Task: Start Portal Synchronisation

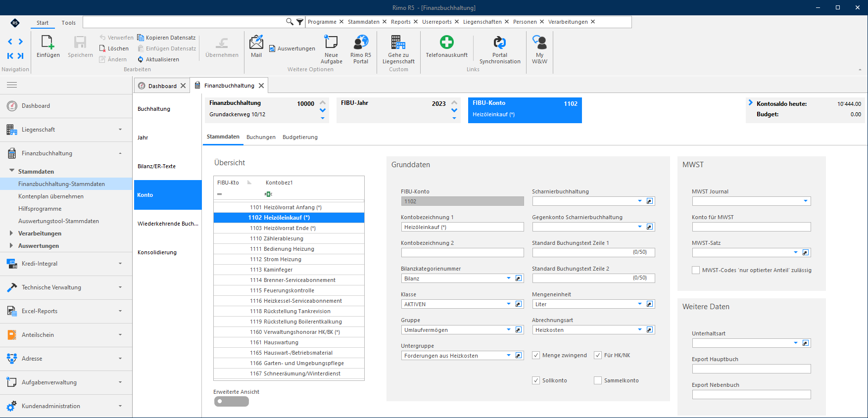Action: [x=500, y=43]
